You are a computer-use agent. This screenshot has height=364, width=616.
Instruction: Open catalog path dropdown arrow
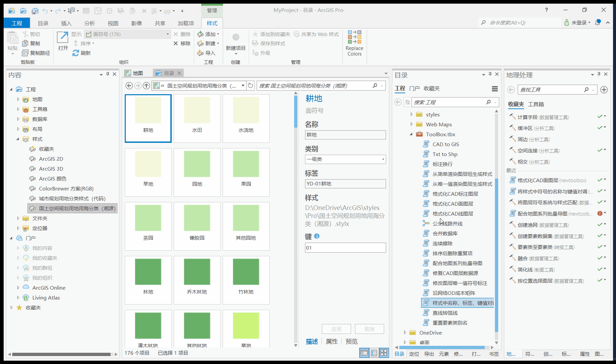243,86
